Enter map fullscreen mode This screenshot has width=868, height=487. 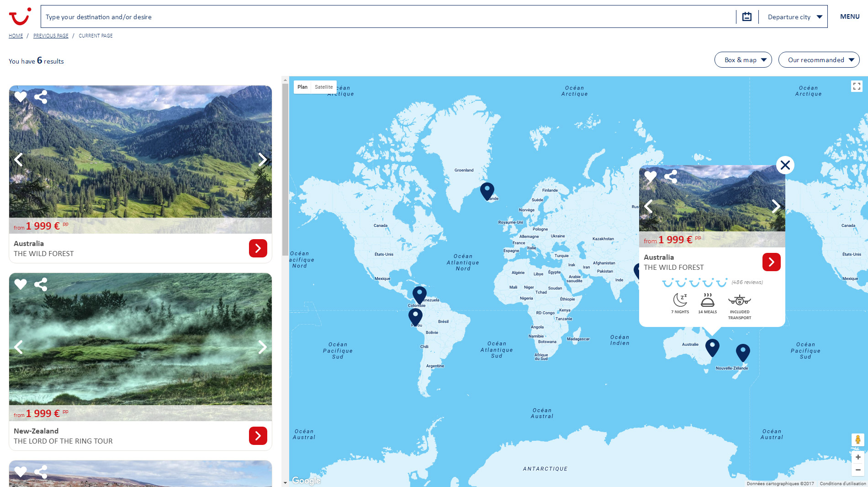click(857, 86)
